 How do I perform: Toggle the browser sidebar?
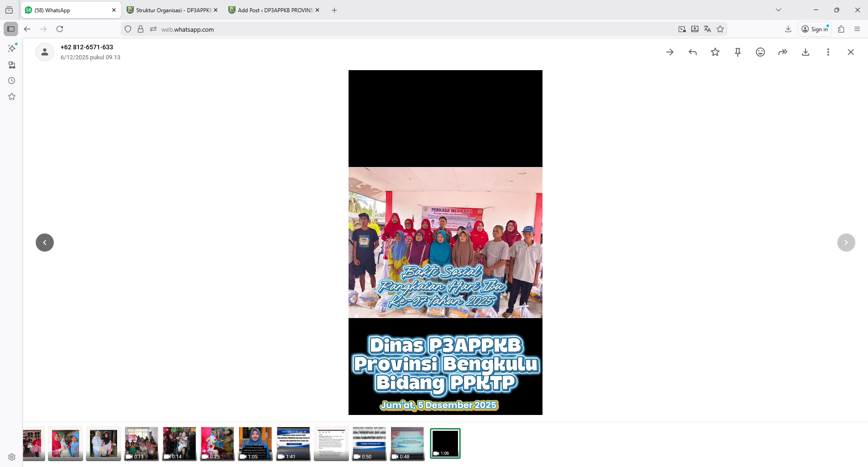click(11, 29)
